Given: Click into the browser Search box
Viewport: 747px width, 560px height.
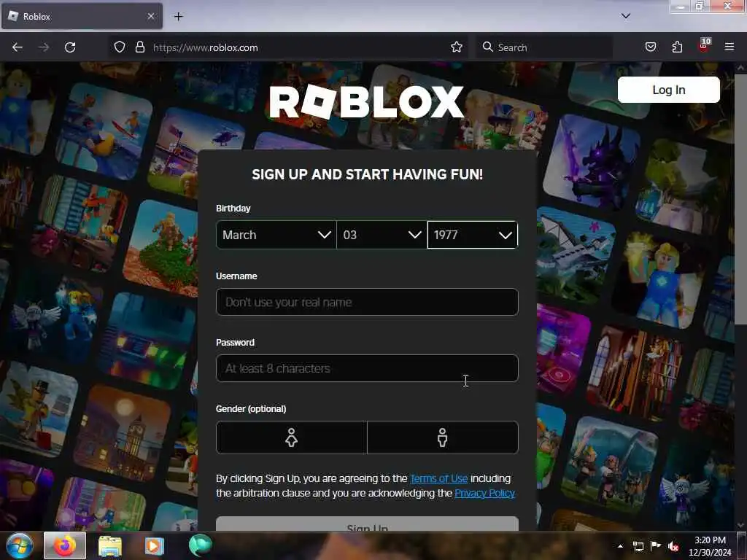Looking at the screenshot, I should tap(544, 47).
